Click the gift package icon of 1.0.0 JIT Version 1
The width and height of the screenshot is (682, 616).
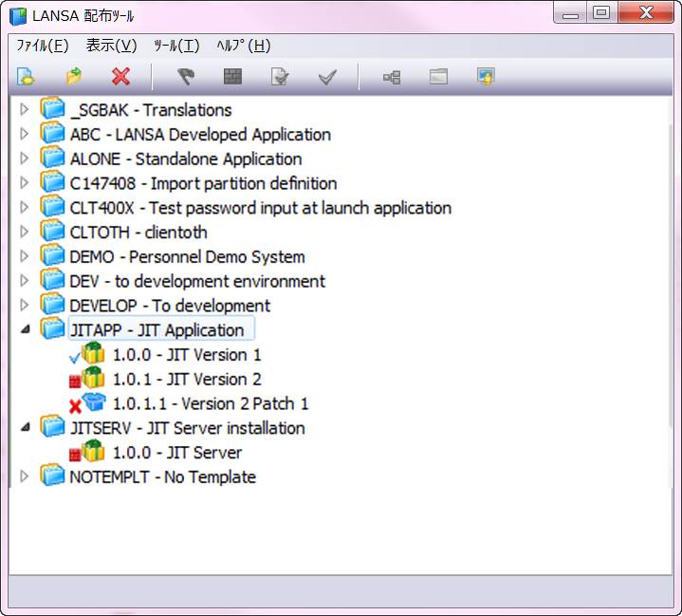pos(94,353)
